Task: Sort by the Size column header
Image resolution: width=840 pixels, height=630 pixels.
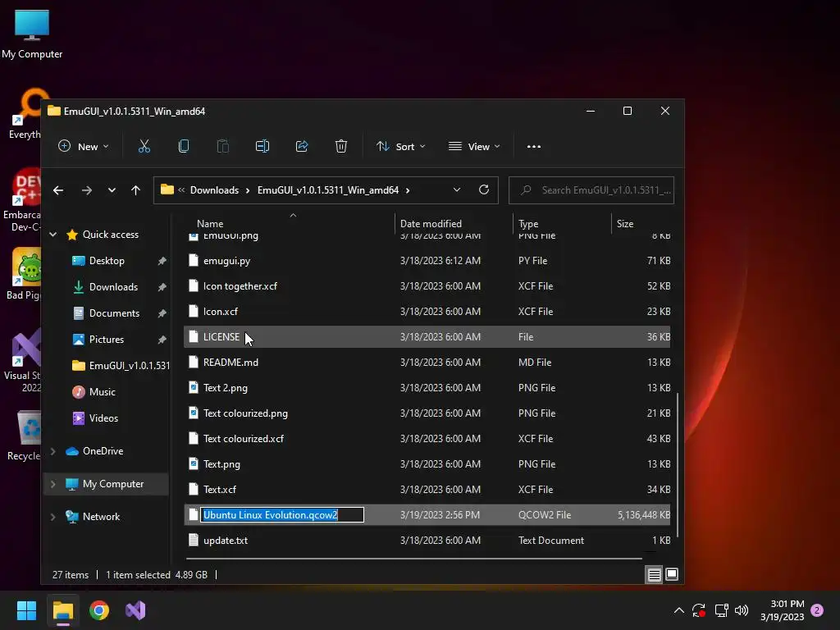Action: click(624, 224)
